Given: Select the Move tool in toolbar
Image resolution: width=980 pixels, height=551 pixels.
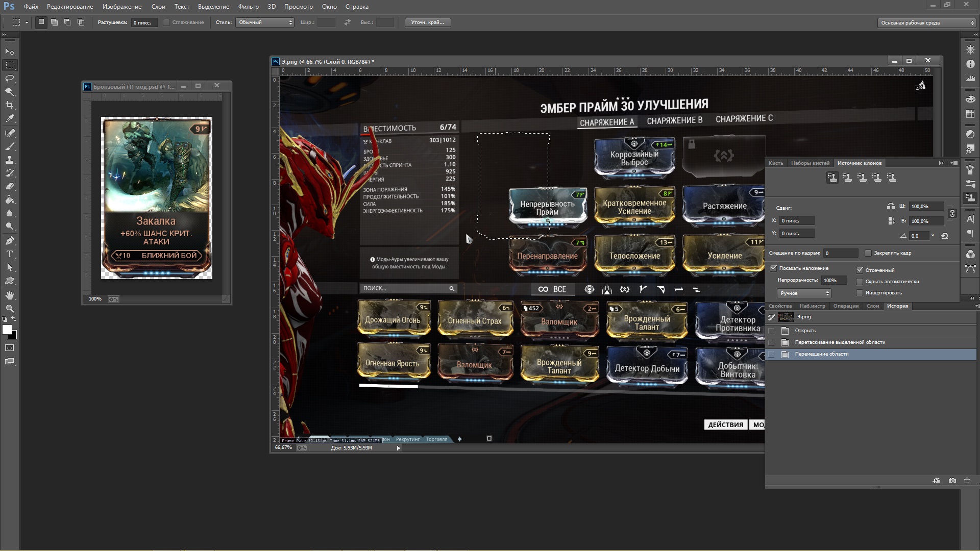Looking at the screenshot, I should 10,52.
